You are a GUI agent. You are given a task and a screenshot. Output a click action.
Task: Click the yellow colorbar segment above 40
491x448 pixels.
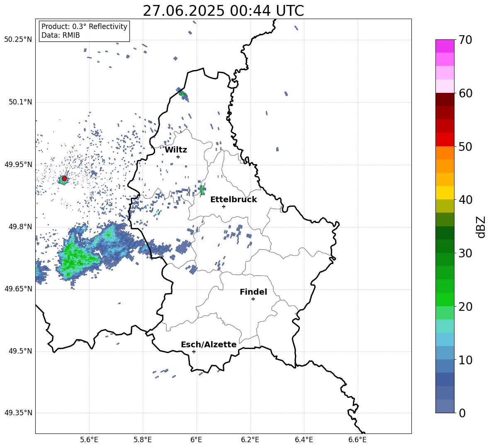click(445, 193)
